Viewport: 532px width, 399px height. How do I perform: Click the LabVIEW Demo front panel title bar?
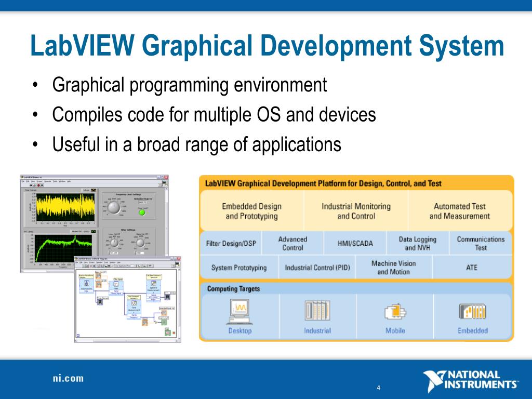(x=95, y=177)
